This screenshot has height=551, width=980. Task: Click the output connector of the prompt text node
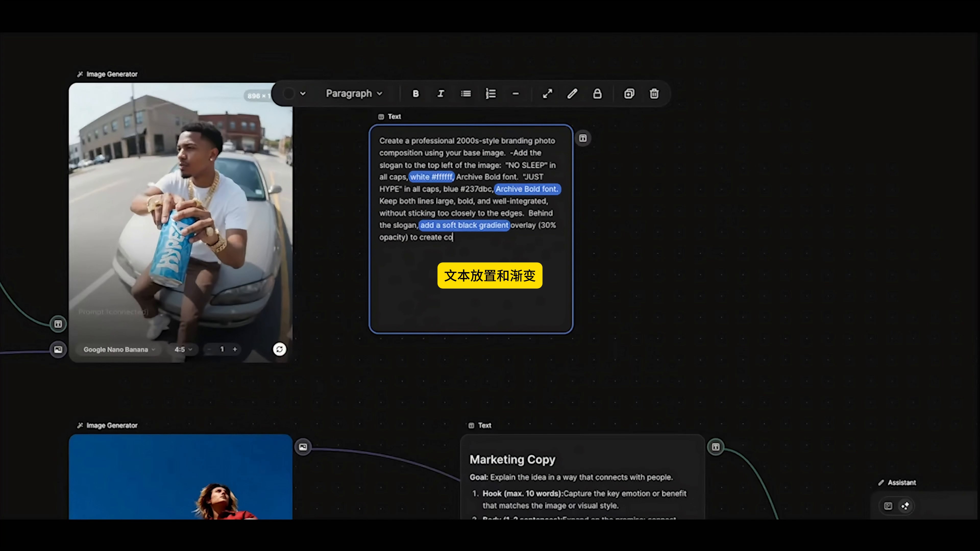[583, 138]
